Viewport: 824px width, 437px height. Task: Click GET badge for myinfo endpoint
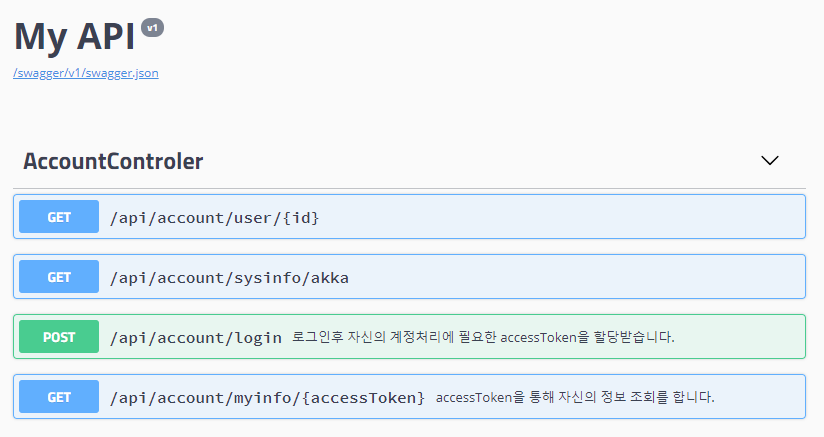59,397
